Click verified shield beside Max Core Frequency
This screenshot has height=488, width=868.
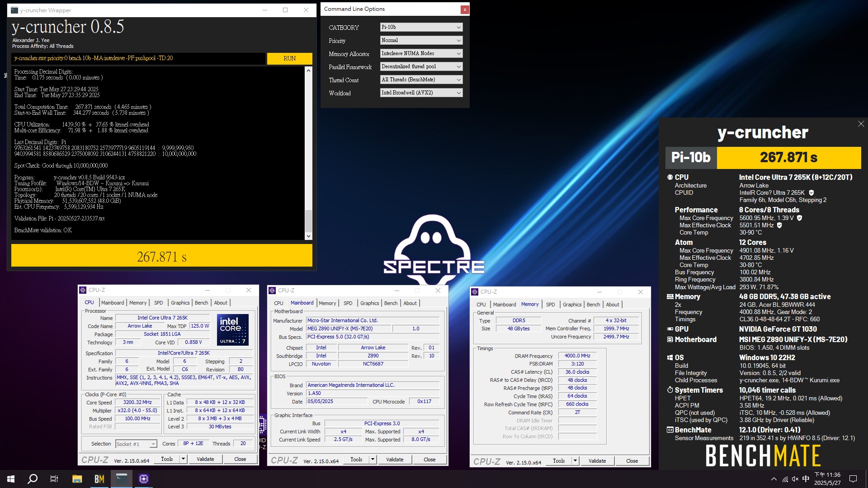(x=799, y=218)
